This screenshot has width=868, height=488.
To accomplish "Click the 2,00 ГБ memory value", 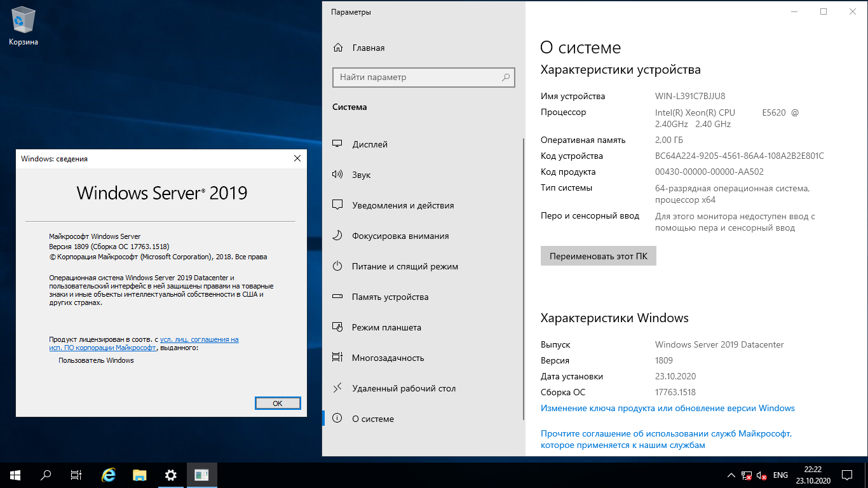I will click(669, 140).
